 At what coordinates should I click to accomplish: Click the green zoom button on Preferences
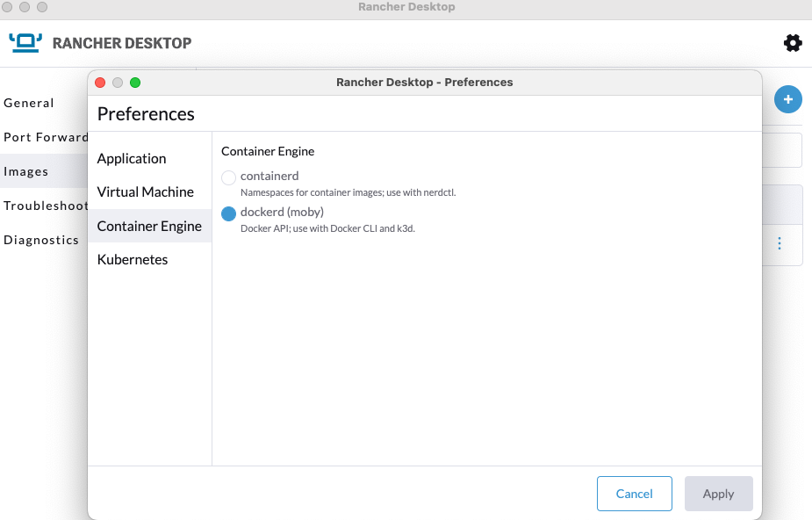coord(135,83)
